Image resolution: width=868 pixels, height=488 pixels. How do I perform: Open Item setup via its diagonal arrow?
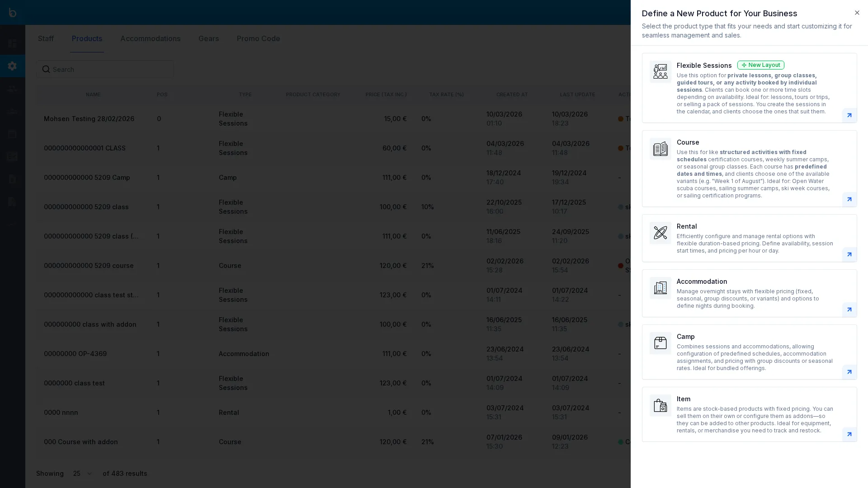(x=849, y=434)
